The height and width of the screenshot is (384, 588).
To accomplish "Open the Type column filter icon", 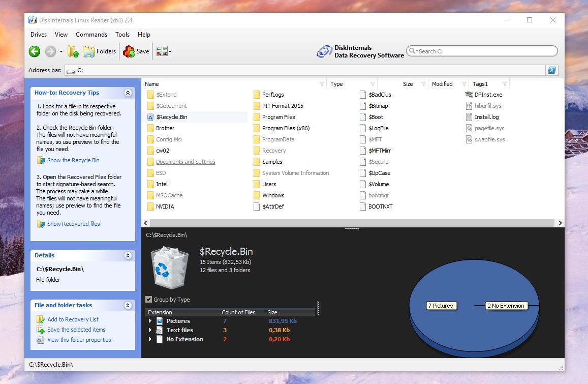I will pyautogui.click(x=373, y=84).
